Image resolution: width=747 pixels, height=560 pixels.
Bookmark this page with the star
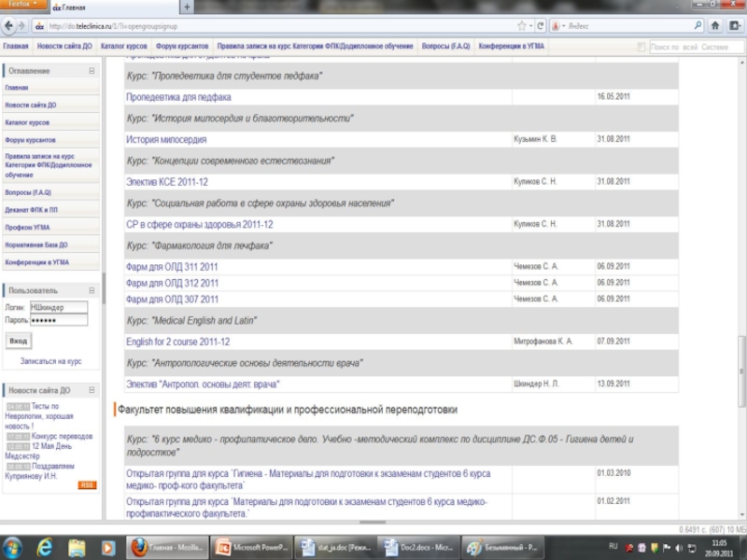tap(522, 26)
